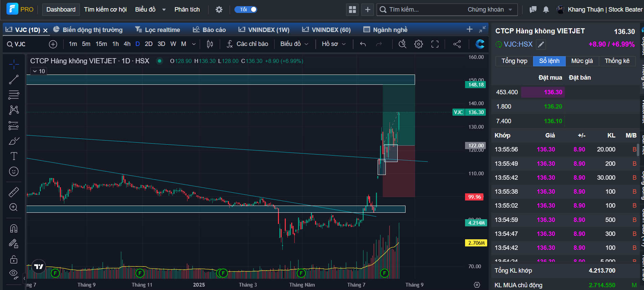Switch to the Biến động thị trường tab
The image size is (644, 290).
(x=88, y=30)
